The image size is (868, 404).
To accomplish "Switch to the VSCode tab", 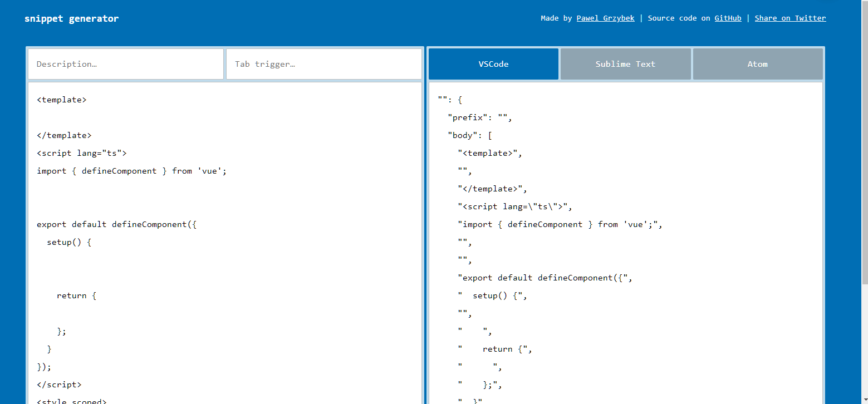I will tap(493, 64).
